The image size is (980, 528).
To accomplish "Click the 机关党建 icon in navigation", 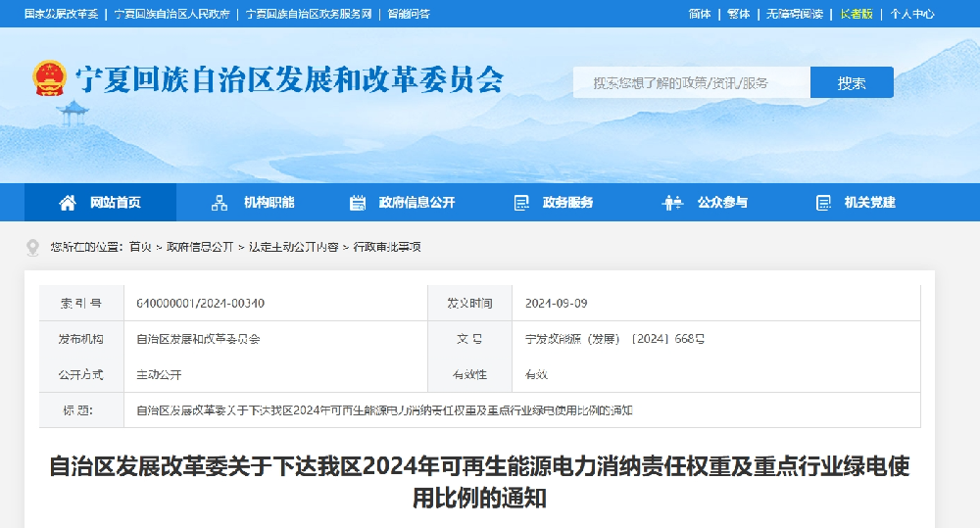I will [x=823, y=203].
